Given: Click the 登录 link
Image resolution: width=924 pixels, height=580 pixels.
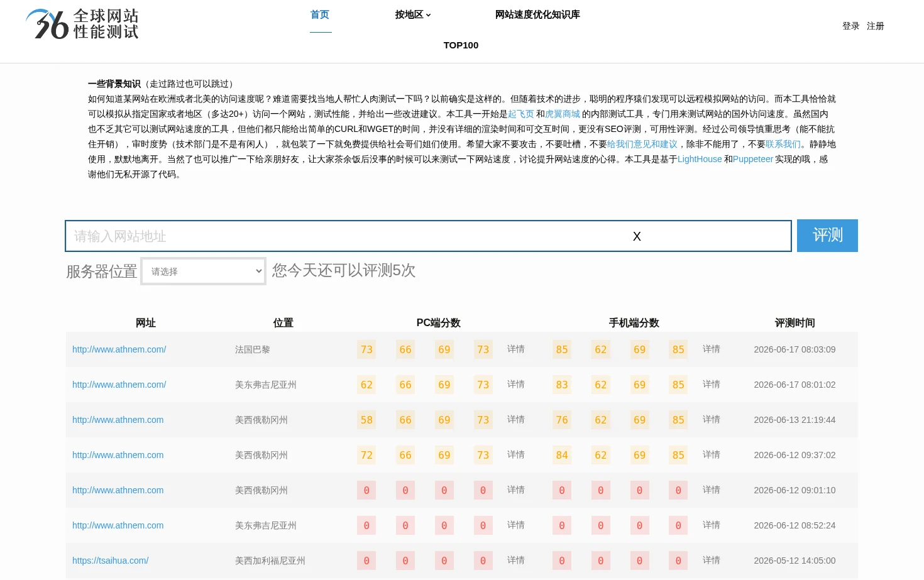Looking at the screenshot, I should click(x=851, y=26).
